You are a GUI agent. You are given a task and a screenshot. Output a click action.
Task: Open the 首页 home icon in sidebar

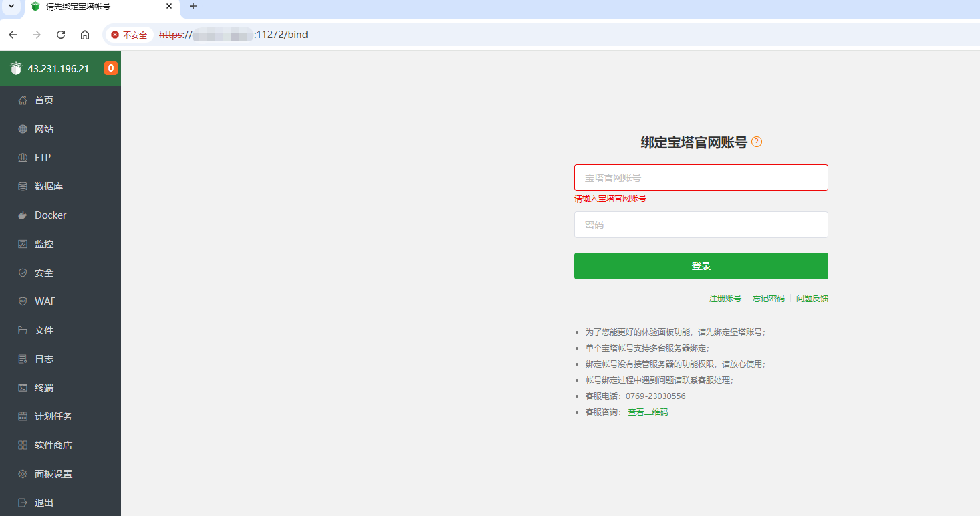(23, 100)
